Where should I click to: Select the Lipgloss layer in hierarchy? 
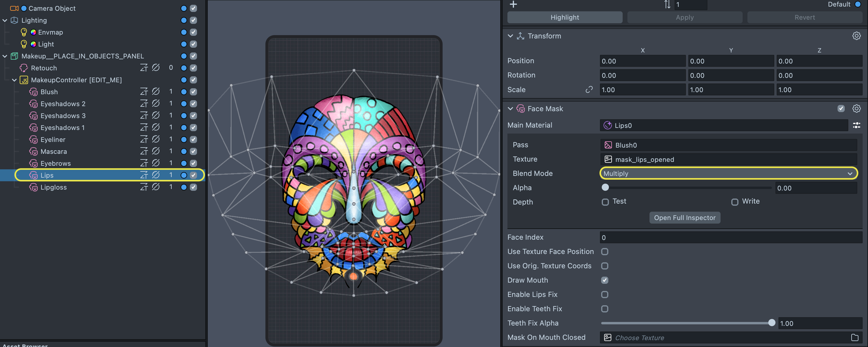(53, 188)
